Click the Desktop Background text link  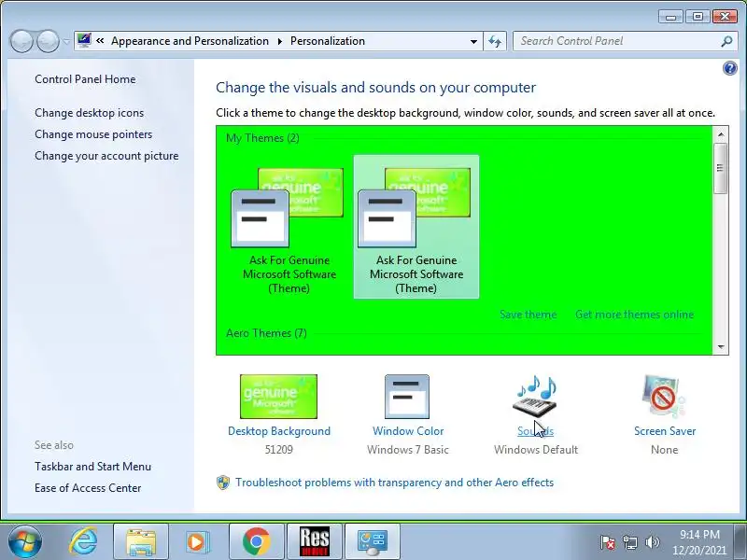tap(278, 431)
